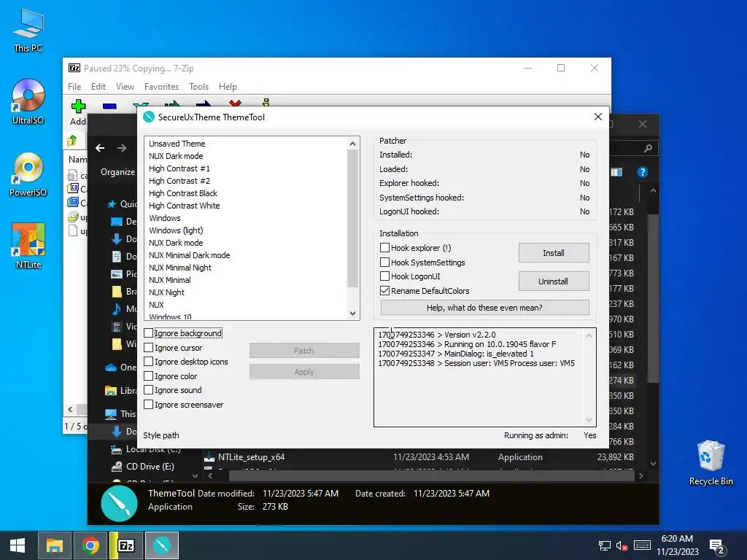Image resolution: width=747 pixels, height=560 pixels.
Task: Click theme list scroll-down arrow
Action: 352,314
